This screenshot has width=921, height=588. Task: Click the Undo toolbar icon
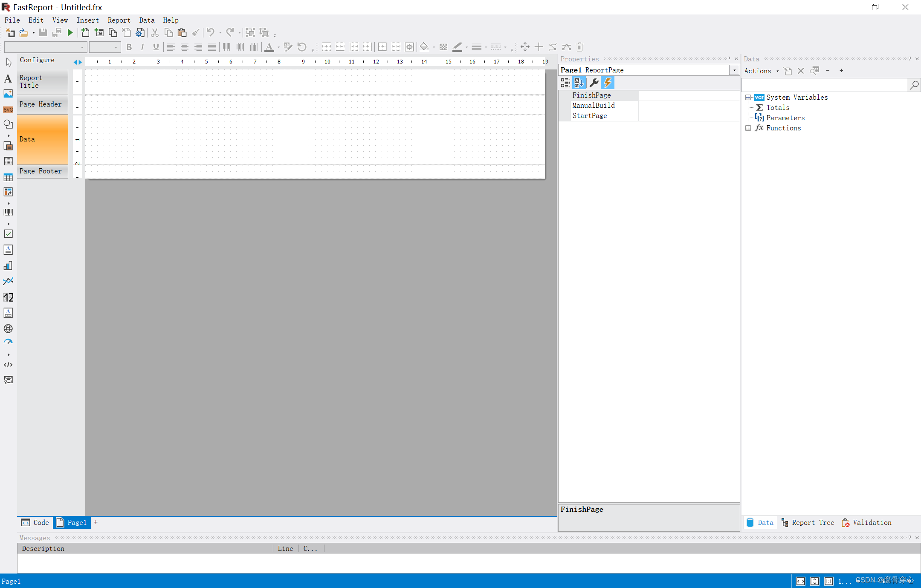tap(211, 32)
